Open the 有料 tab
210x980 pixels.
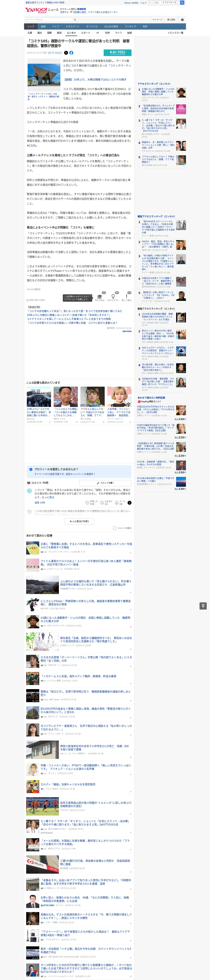point(145,27)
